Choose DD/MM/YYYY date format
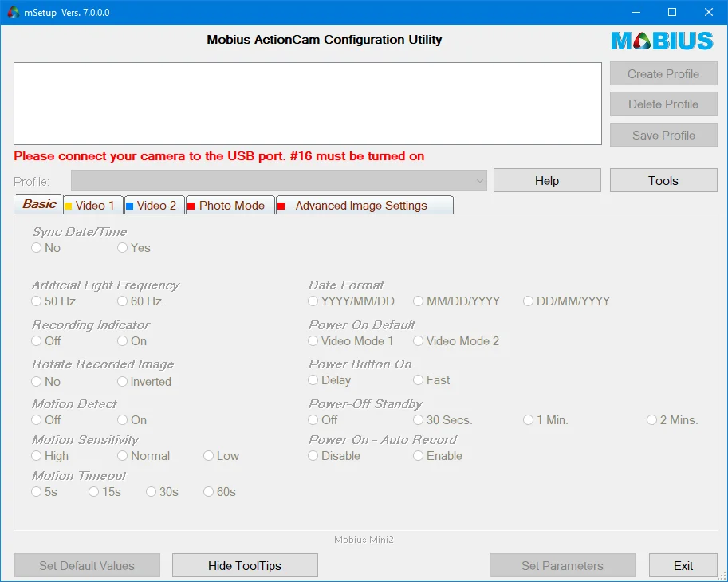Image resolution: width=728 pixels, height=582 pixels. tap(566, 301)
